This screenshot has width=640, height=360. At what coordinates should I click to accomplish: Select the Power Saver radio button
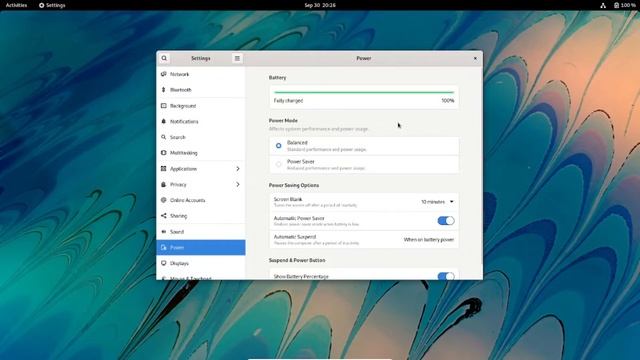278,164
